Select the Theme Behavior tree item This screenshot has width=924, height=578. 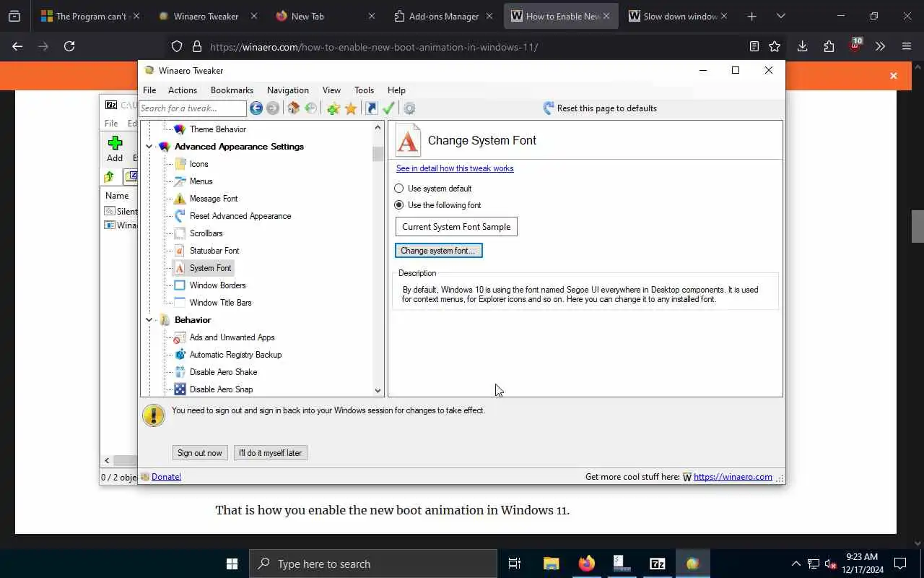click(217, 129)
